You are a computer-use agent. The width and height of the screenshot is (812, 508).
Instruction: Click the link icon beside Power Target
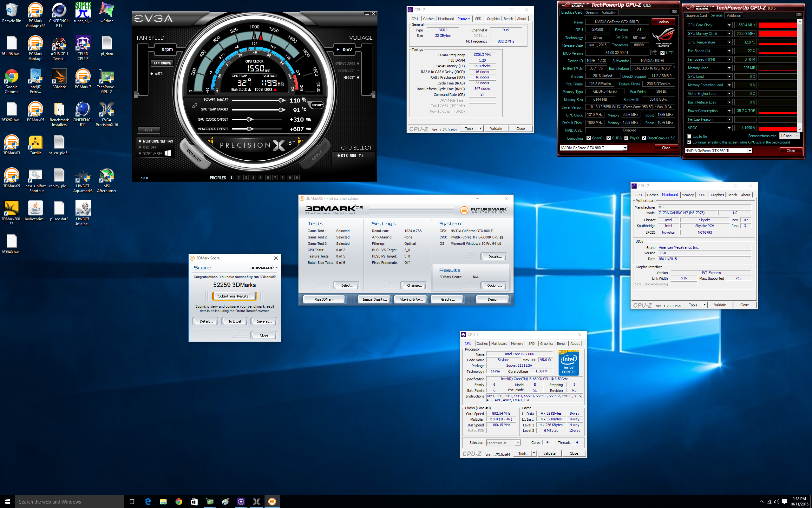pyautogui.click(x=194, y=105)
